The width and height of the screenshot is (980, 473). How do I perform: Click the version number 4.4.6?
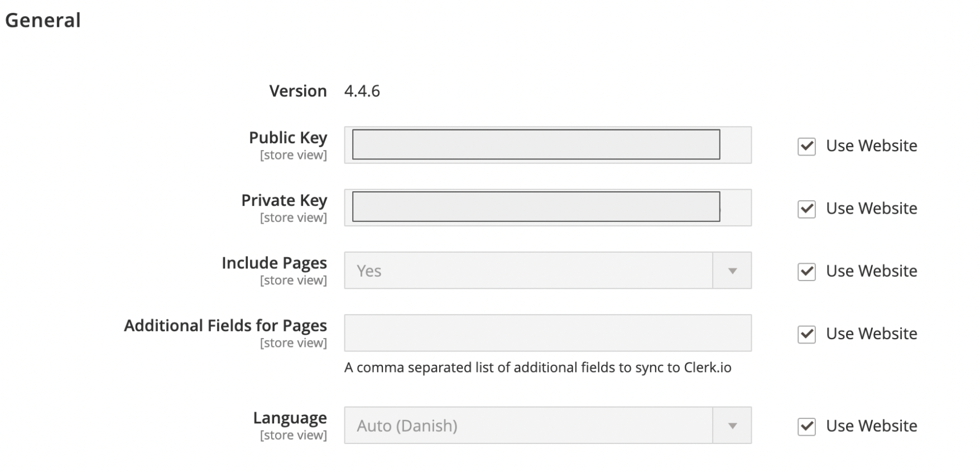(x=362, y=91)
